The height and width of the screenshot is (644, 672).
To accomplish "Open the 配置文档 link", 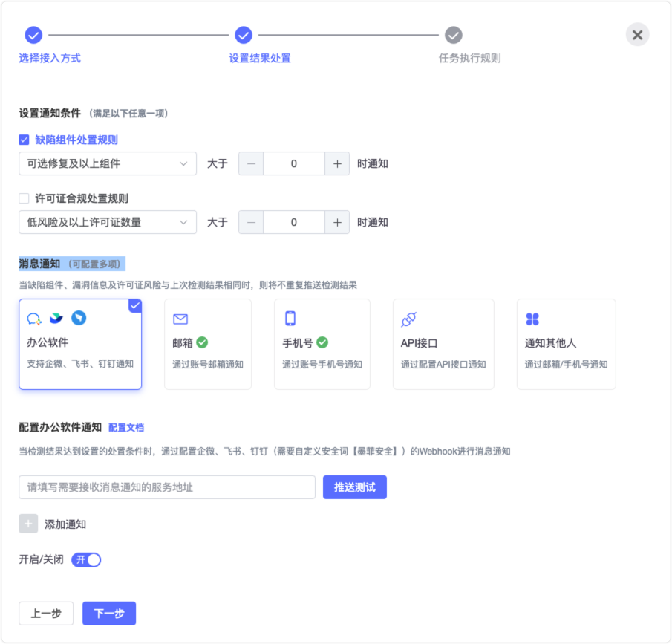I will point(126,428).
